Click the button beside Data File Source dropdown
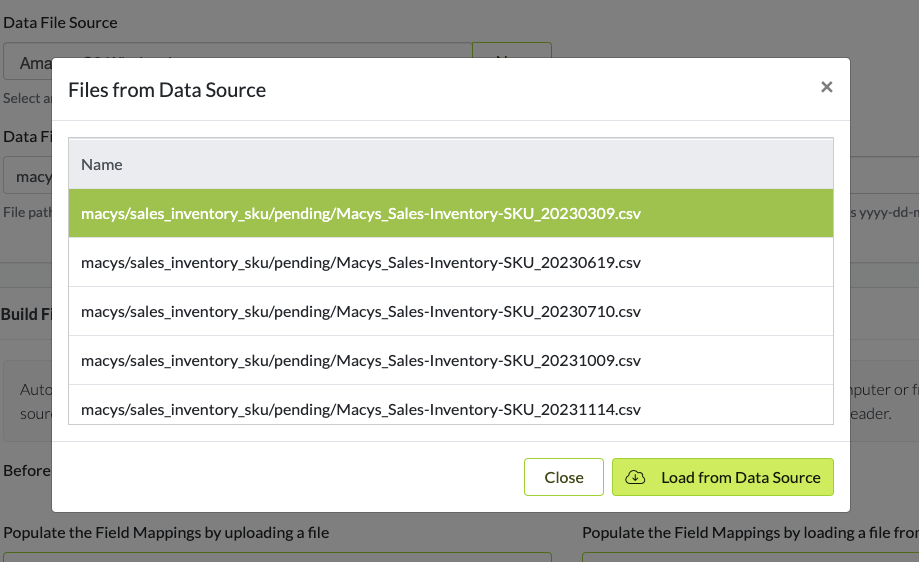 [x=511, y=50]
